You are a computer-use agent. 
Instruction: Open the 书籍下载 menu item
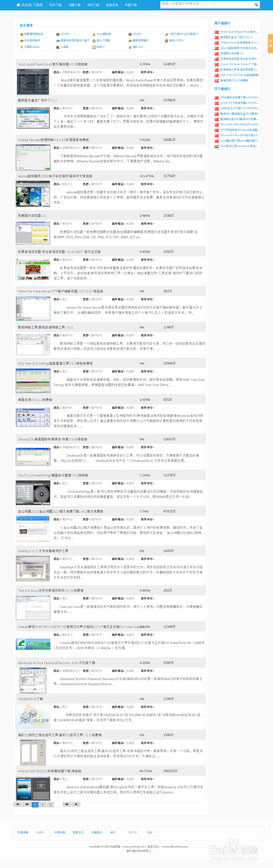click(x=75, y=5)
